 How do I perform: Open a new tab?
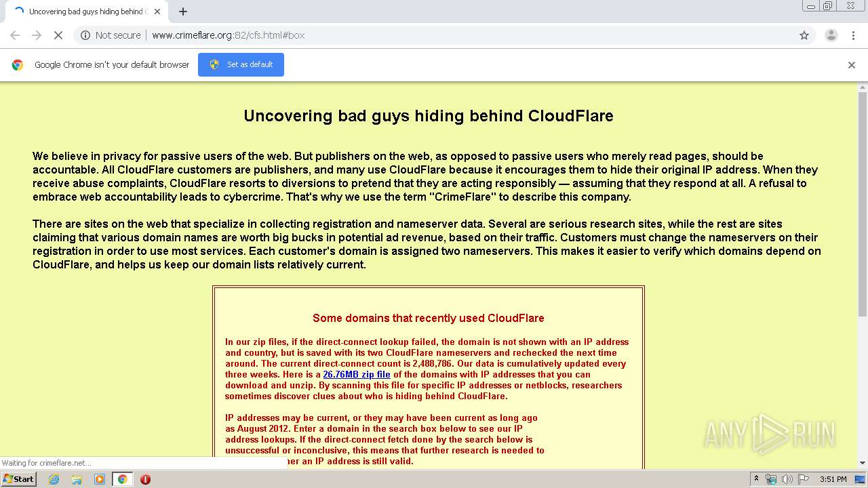(183, 12)
